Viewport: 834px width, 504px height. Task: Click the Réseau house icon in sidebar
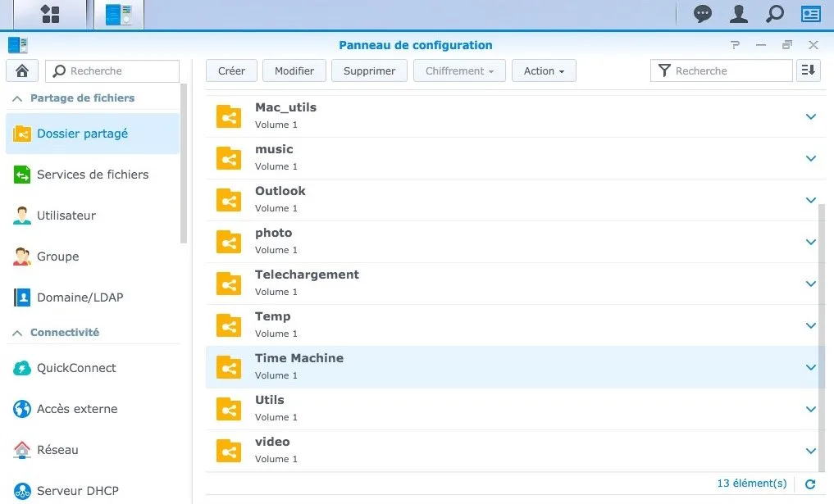(22, 450)
